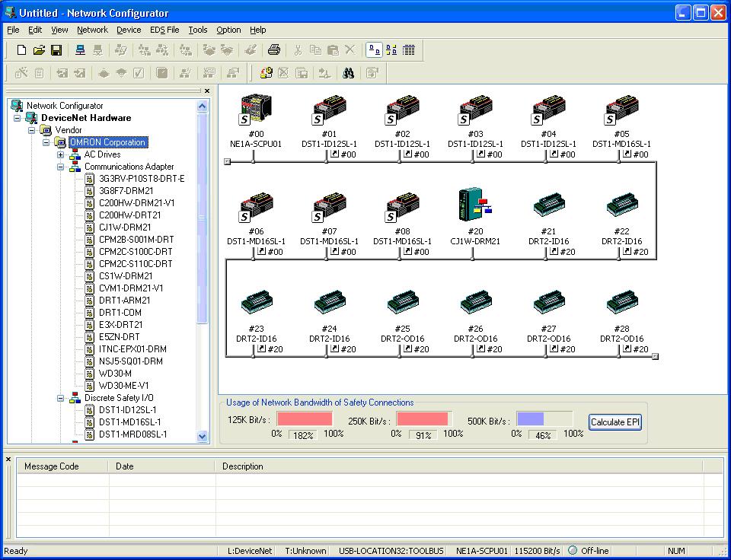Screen dimensions: 731x560
Task: Click the binoculars Find icon
Action: tap(348, 73)
